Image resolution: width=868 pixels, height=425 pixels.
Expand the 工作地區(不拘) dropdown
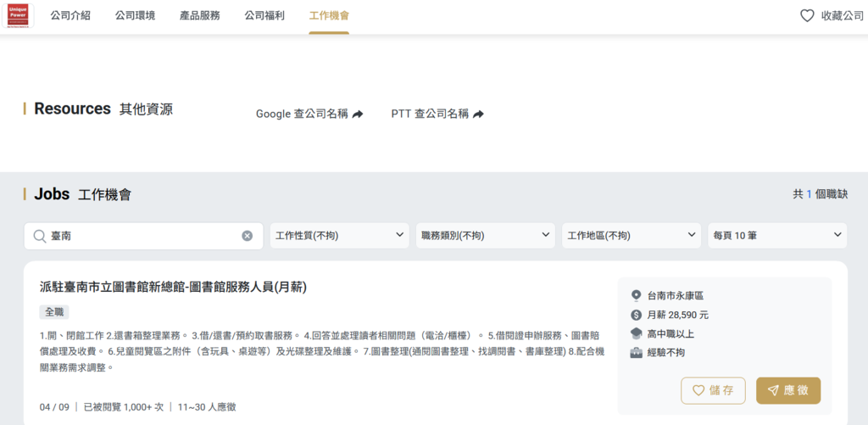pyautogui.click(x=632, y=236)
